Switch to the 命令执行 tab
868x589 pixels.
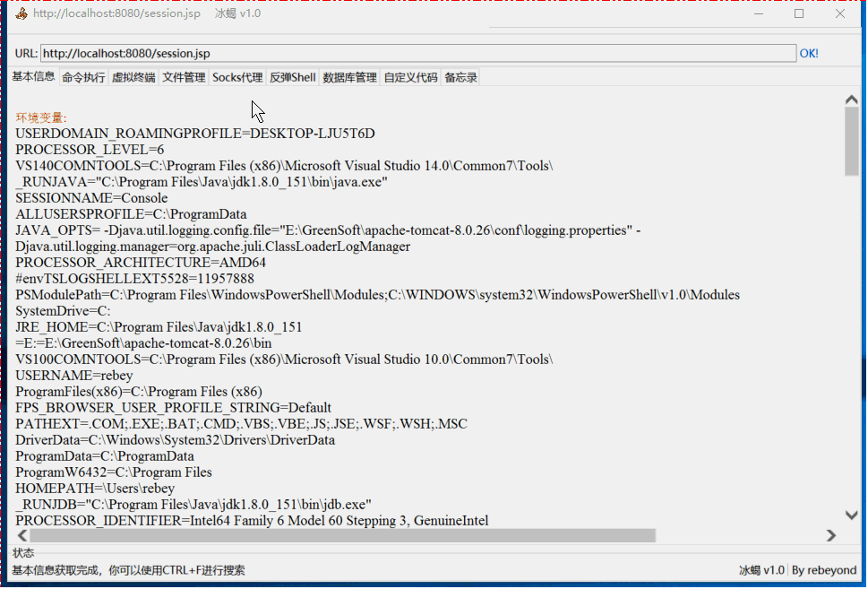(83, 78)
